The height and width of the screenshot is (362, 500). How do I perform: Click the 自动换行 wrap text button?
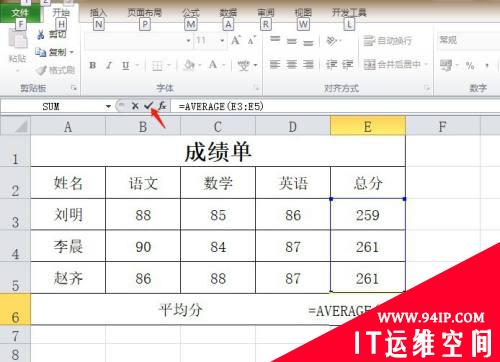click(x=388, y=41)
